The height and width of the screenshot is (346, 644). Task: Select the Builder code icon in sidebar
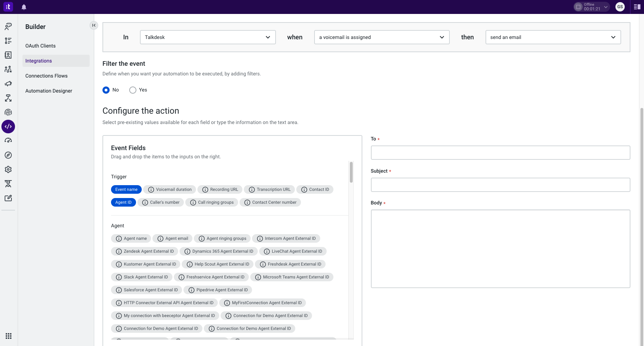tap(8, 127)
